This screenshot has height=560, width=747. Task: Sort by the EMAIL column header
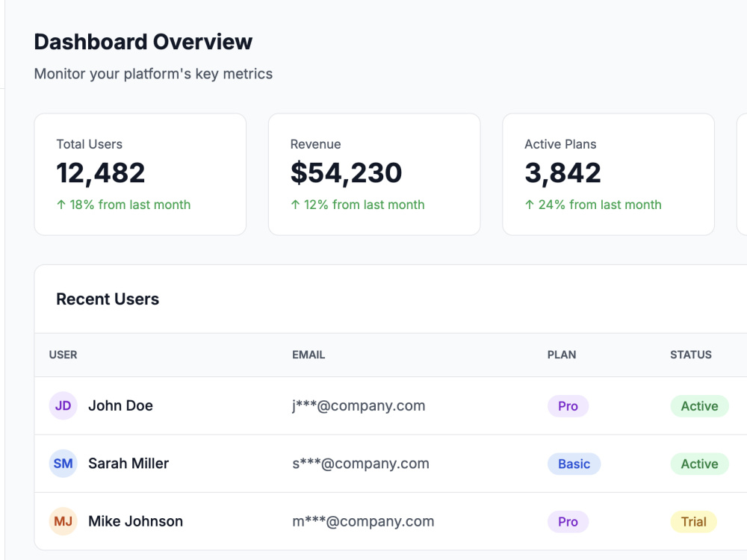tap(309, 355)
